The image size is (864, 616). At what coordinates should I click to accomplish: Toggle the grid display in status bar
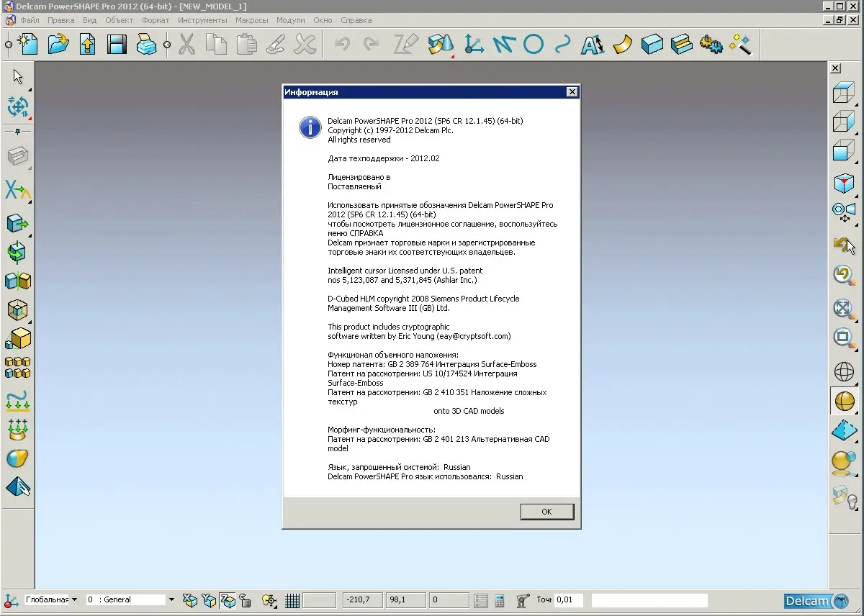coord(292,600)
